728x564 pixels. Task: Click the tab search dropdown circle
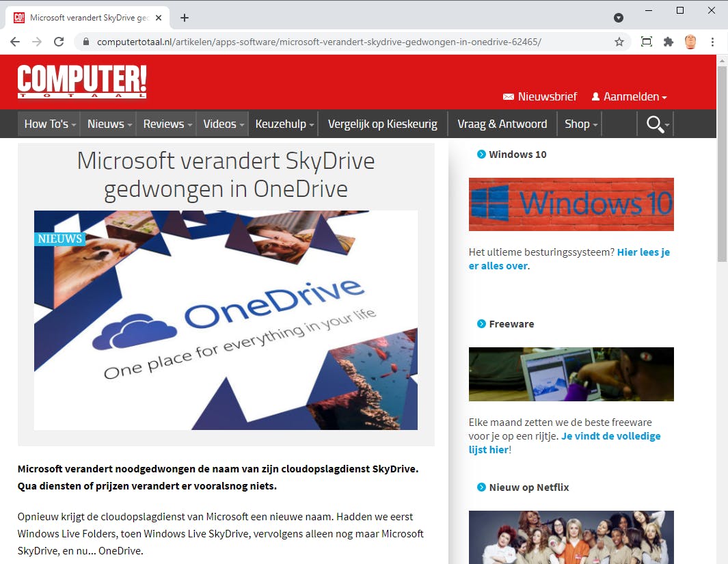(x=619, y=18)
